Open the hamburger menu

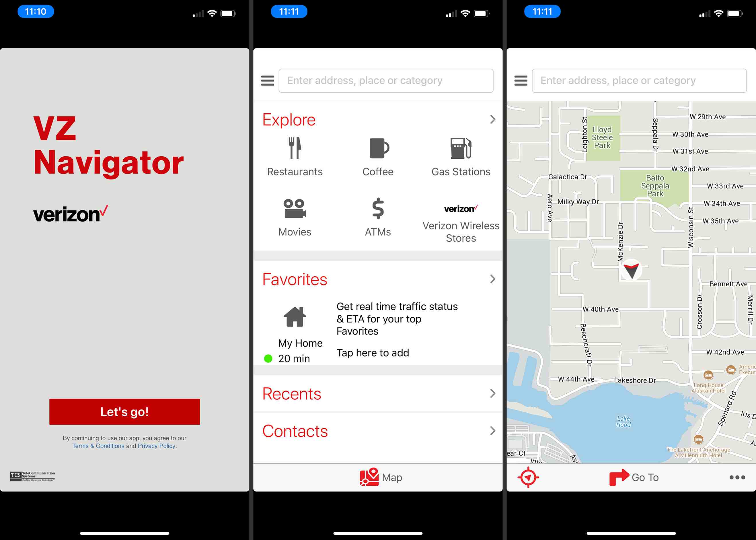click(x=268, y=80)
